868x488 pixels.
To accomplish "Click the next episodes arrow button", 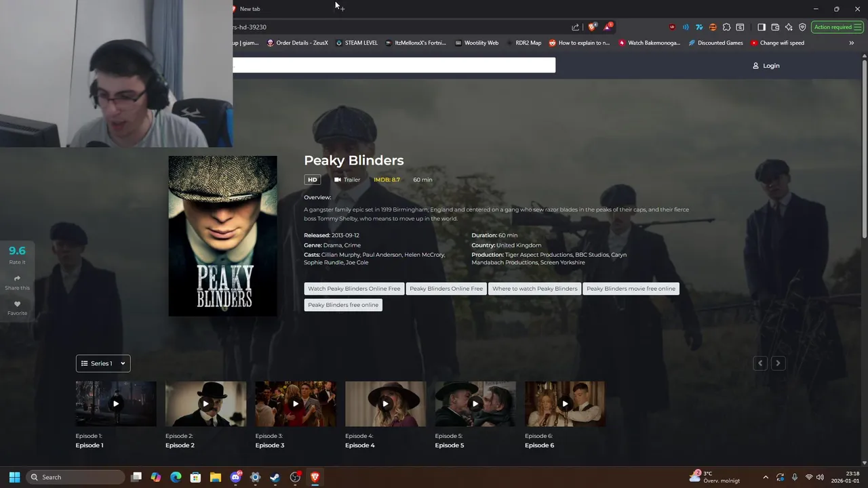I will 778,363.
